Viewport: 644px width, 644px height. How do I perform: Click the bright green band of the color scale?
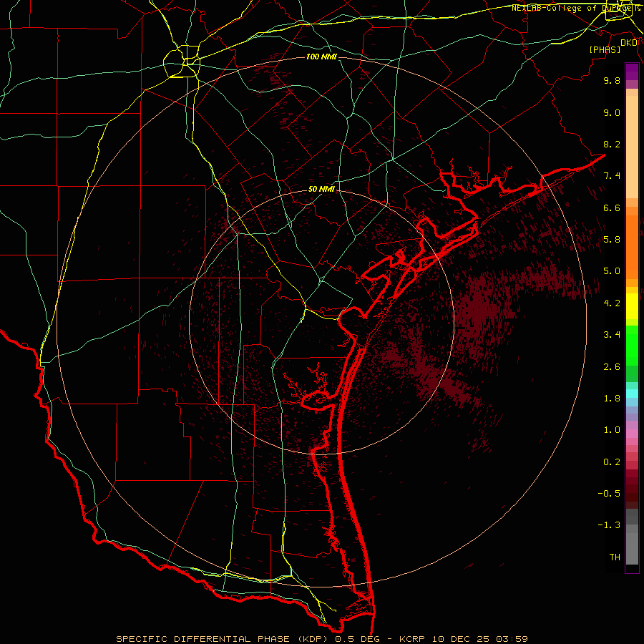(x=632, y=346)
